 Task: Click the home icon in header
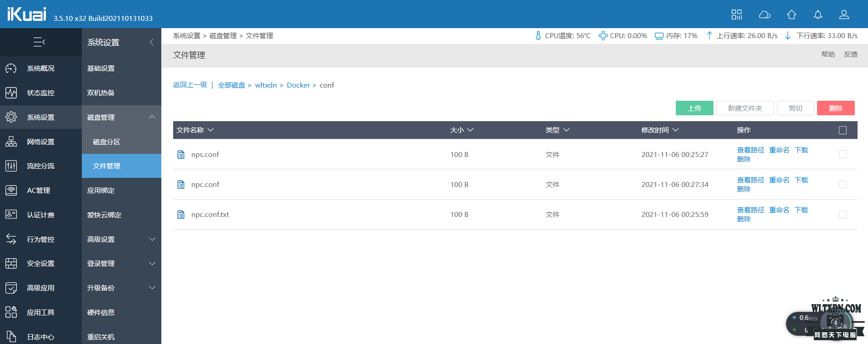[x=792, y=15]
